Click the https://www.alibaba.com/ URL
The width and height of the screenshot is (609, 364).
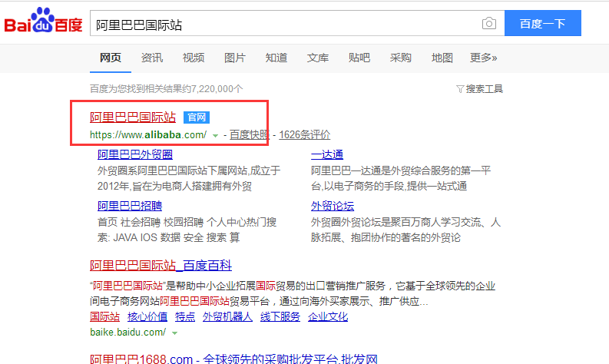[148, 135]
